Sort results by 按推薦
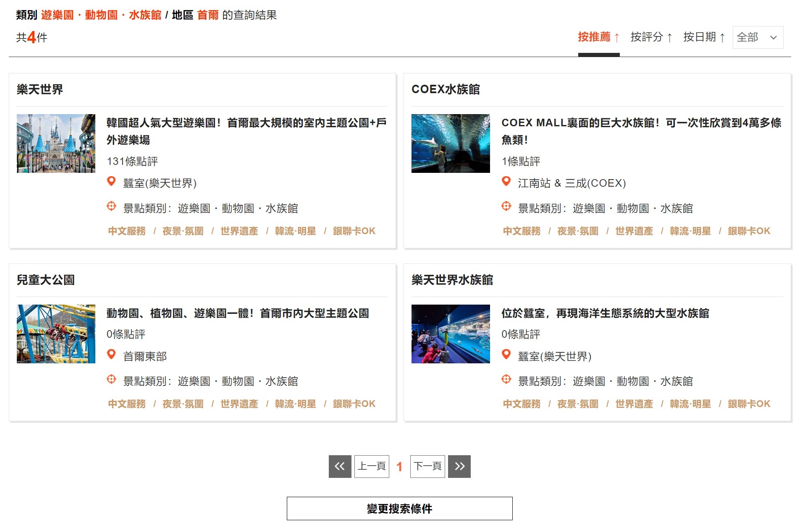The width and height of the screenshot is (797, 532). point(599,37)
